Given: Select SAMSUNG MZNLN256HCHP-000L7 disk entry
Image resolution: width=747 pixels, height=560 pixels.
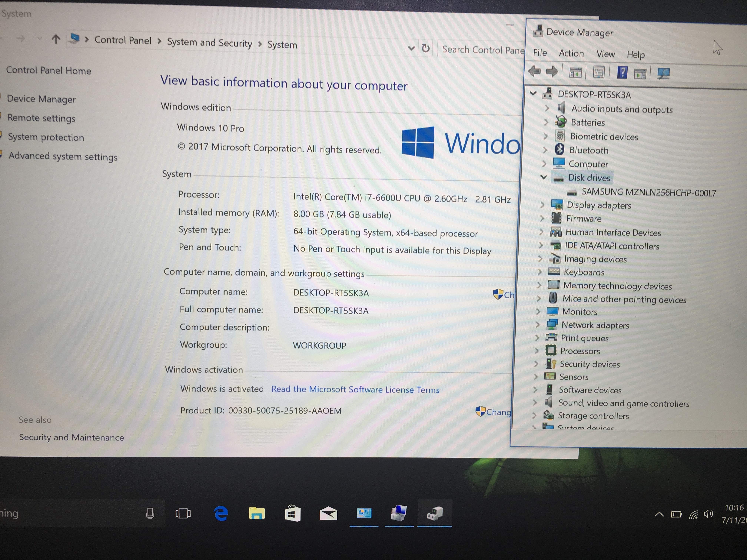Looking at the screenshot, I should coord(648,192).
